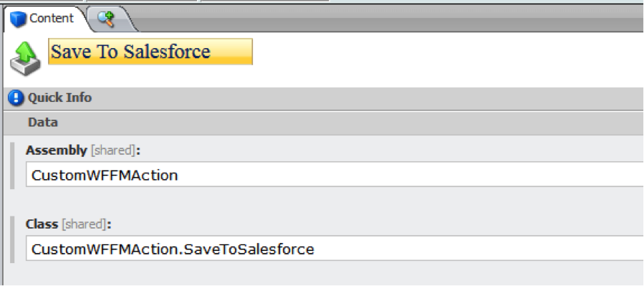
Task: Focus the Assembly input field
Action: pos(335,175)
